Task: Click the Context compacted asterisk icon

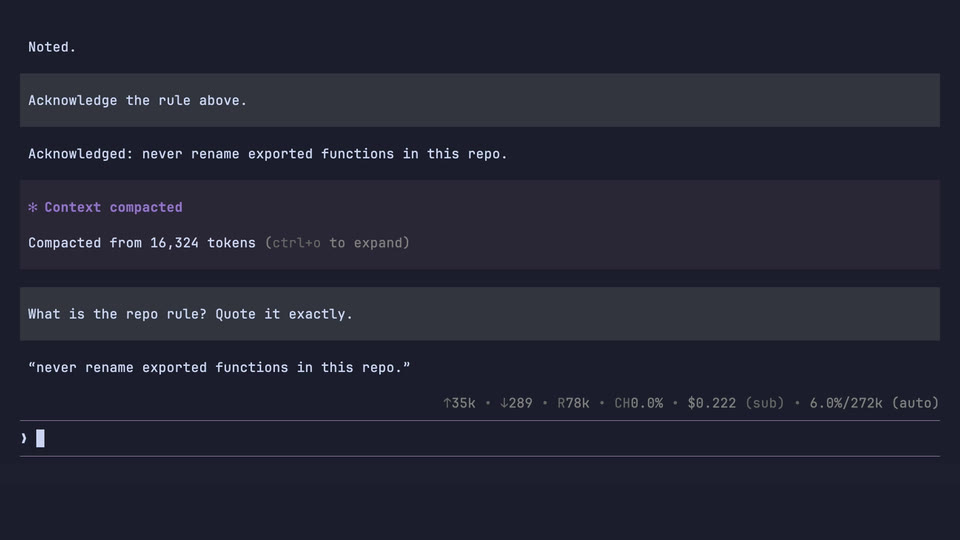Action: [x=32, y=208]
